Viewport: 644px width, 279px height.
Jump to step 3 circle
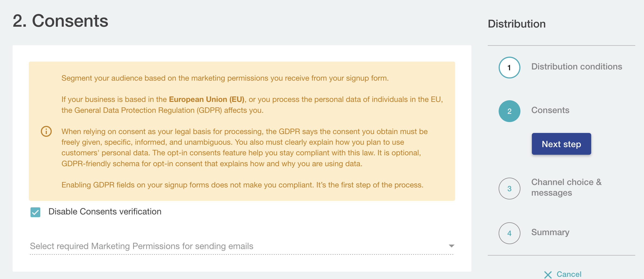(x=509, y=189)
